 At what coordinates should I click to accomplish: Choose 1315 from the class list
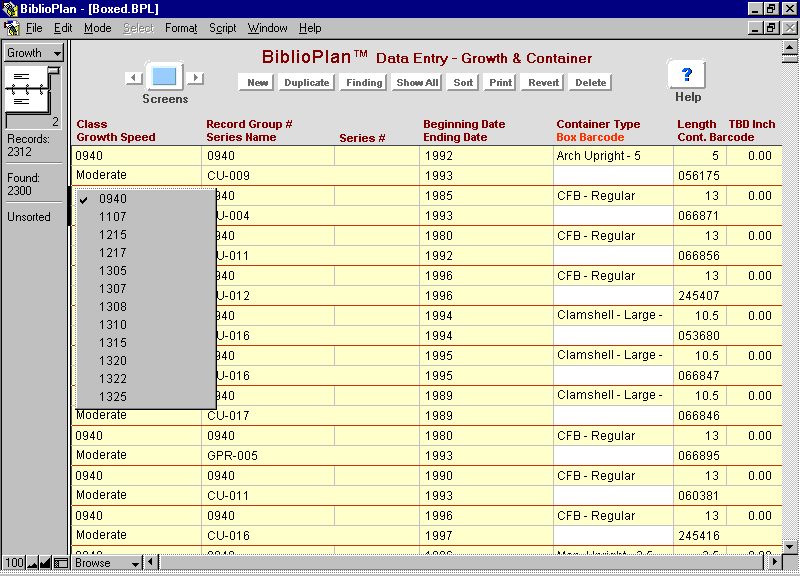coord(146,343)
